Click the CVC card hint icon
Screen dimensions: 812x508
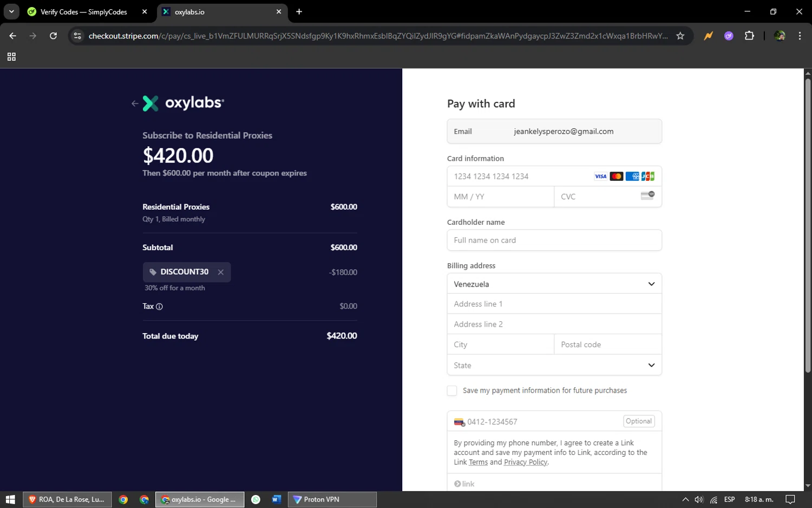(647, 196)
